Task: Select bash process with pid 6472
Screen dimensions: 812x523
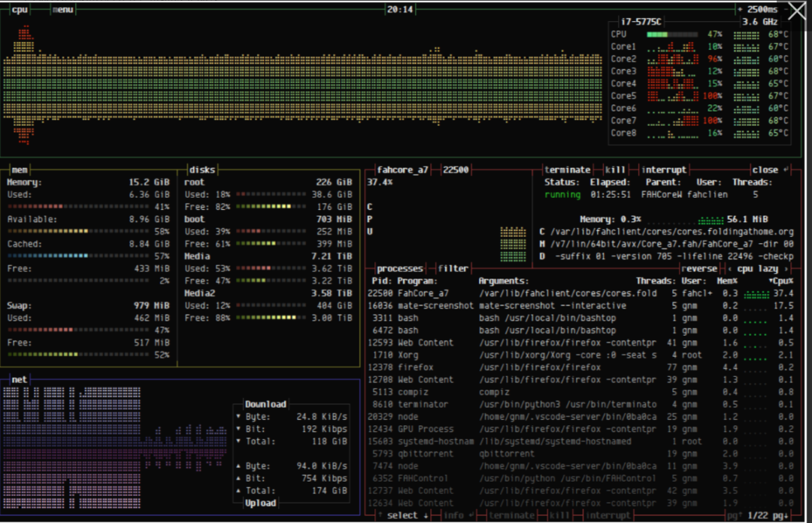Action: tap(580, 330)
